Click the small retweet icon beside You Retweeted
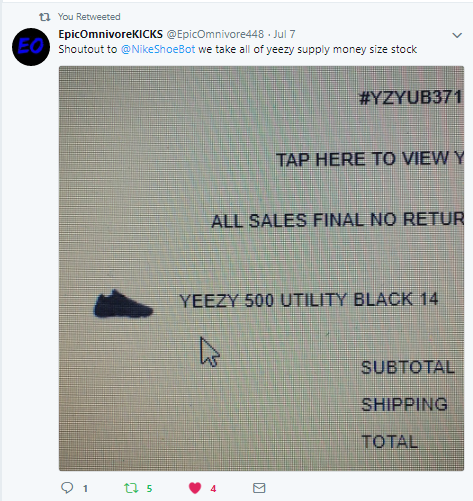Screen dimensions: 473x501 click(45, 17)
